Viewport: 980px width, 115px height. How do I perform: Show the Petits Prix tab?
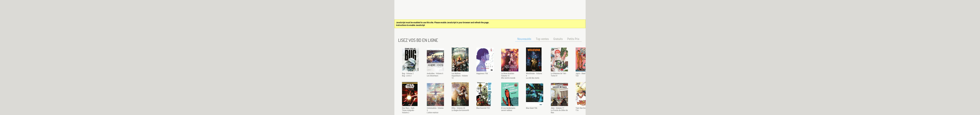point(573,39)
